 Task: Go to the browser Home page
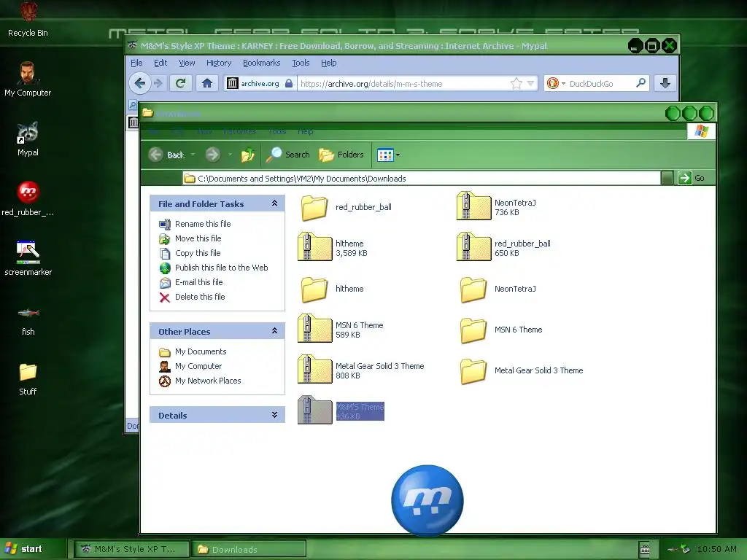(x=206, y=83)
